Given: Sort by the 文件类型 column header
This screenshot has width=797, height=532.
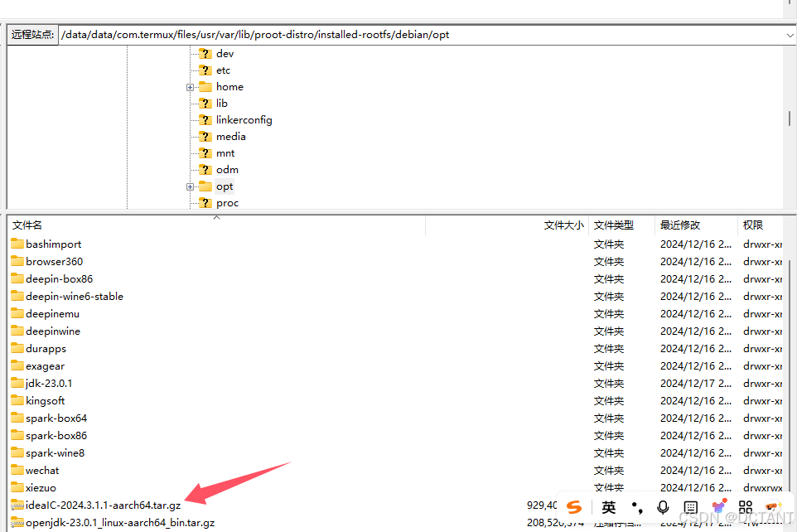Looking at the screenshot, I should 621,225.
